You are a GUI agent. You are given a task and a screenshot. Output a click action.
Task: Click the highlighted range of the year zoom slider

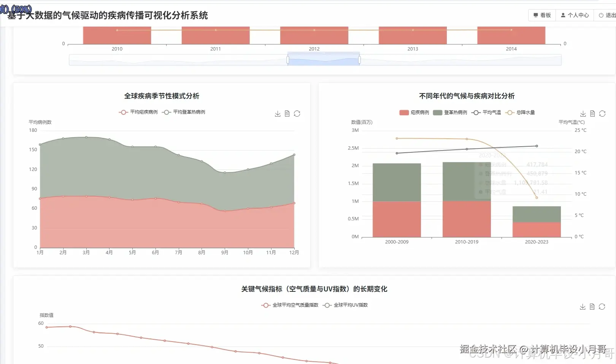[324, 60]
